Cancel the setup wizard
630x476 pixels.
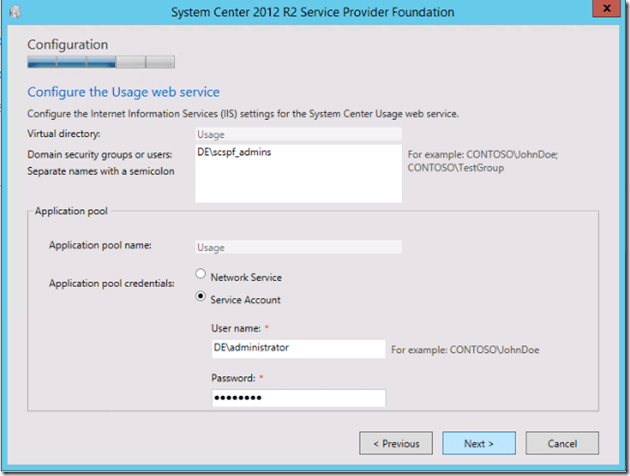(x=559, y=443)
